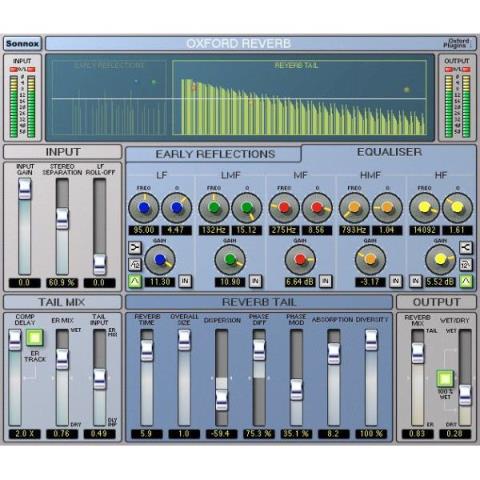Click the Dispersion fader handle
Image resolution: width=480 pixels, height=480 pixels.
click(x=221, y=400)
